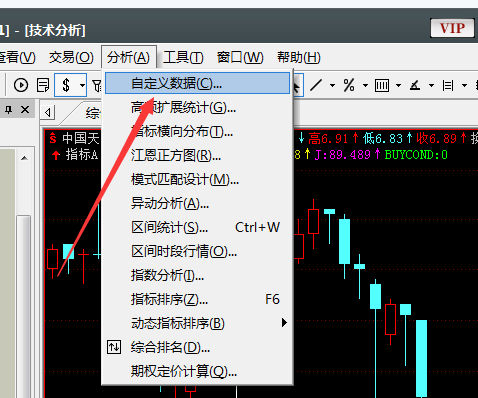The width and height of the screenshot is (478, 398).
Task: Select the trend line drawing tool
Action: (316, 85)
